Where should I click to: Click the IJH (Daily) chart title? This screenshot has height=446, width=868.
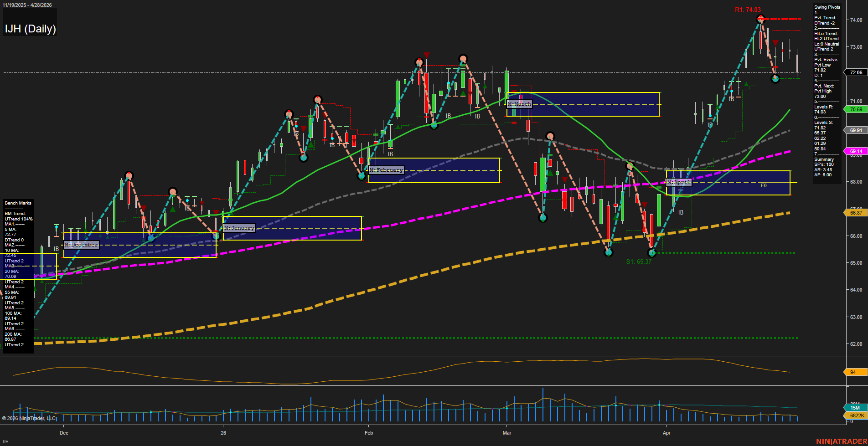pyautogui.click(x=30, y=29)
